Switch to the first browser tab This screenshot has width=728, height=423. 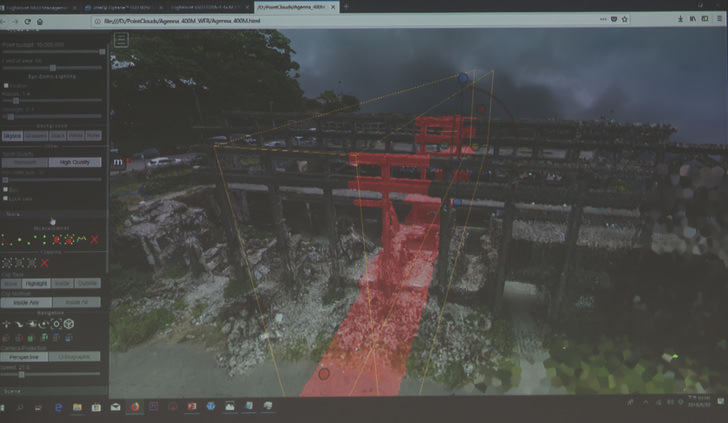pos(39,7)
